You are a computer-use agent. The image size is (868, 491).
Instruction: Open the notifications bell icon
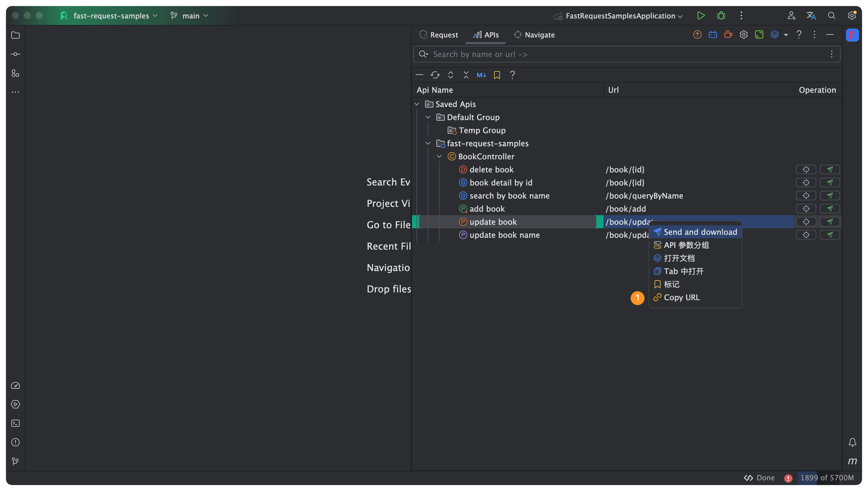pyautogui.click(x=852, y=442)
